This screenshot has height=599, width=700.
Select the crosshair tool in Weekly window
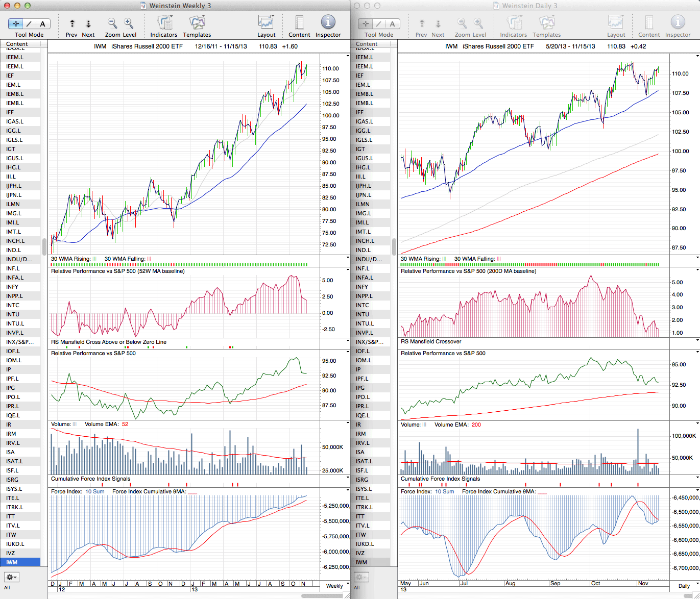tap(16, 23)
